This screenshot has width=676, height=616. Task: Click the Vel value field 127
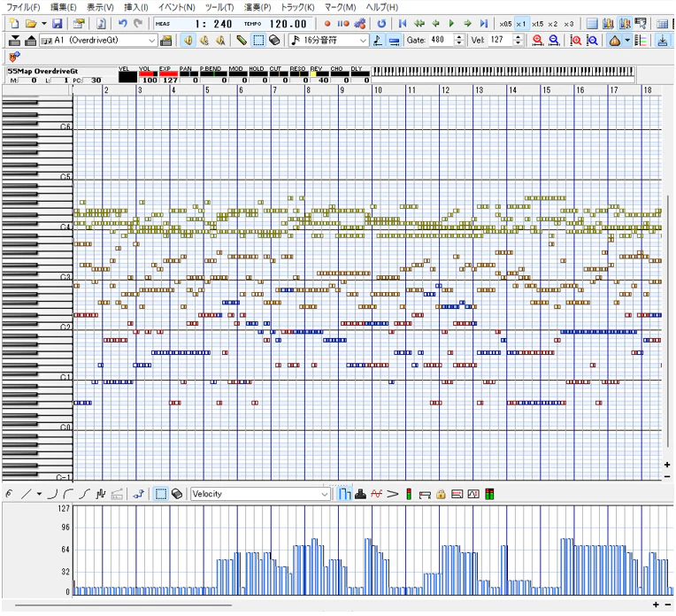(501, 40)
